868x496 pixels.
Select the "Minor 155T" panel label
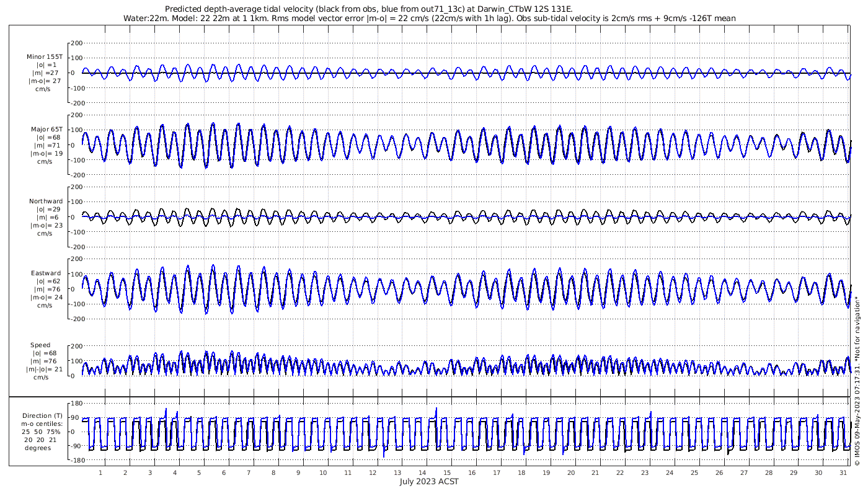click(44, 56)
